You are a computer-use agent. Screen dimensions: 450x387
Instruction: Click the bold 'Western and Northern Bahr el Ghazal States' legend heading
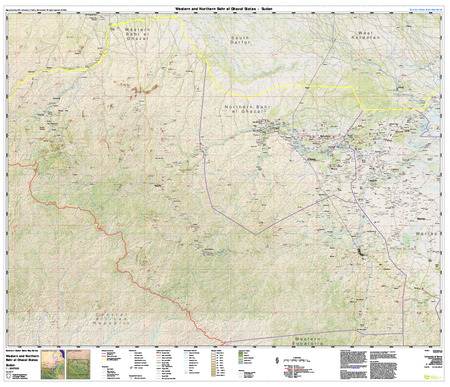point(22,358)
